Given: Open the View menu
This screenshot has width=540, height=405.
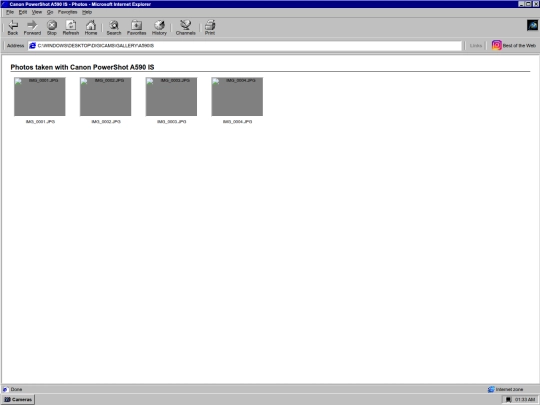Looking at the screenshot, I should 37,12.
